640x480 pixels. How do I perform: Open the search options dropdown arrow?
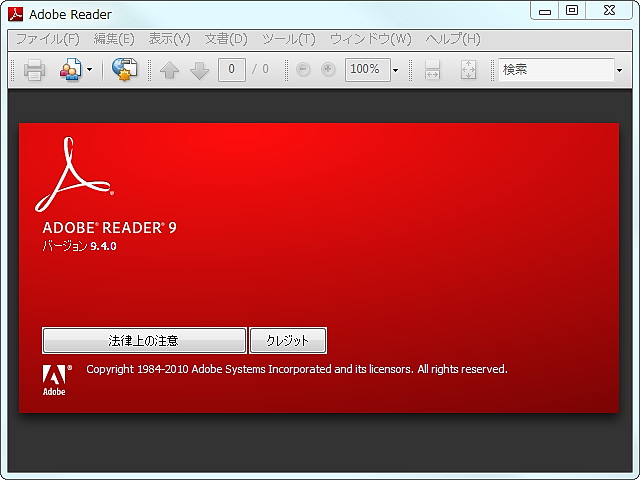620,70
